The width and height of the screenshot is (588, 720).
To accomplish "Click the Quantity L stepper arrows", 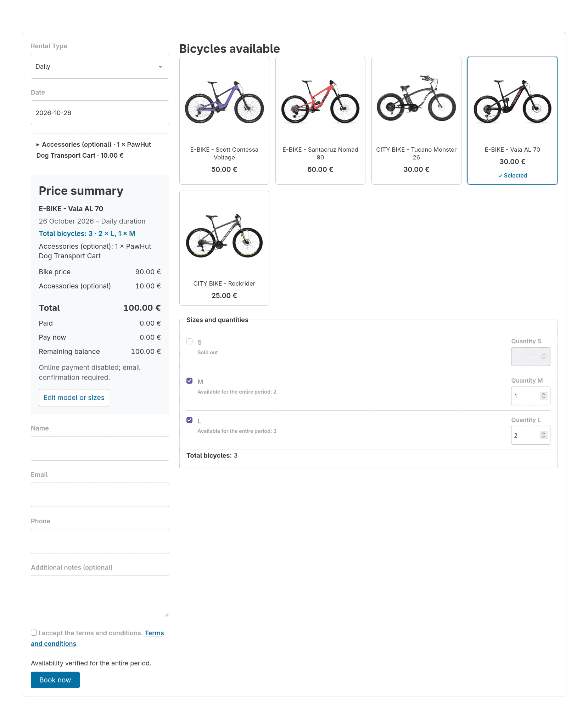I will tap(543, 435).
